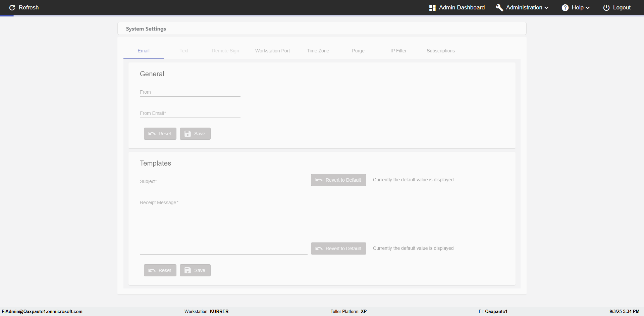Go to the IP Filter tab
Image resolution: width=644 pixels, height=316 pixels.
tap(398, 51)
